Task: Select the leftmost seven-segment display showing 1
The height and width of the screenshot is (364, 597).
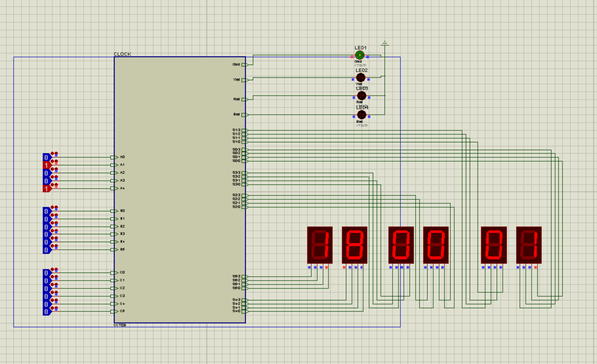Action: pos(320,245)
